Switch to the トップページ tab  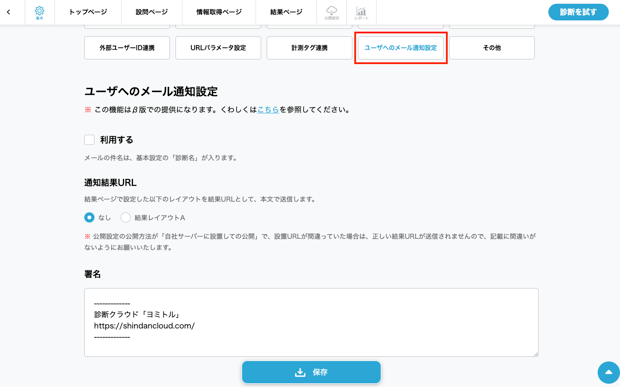[x=88, y=12]
